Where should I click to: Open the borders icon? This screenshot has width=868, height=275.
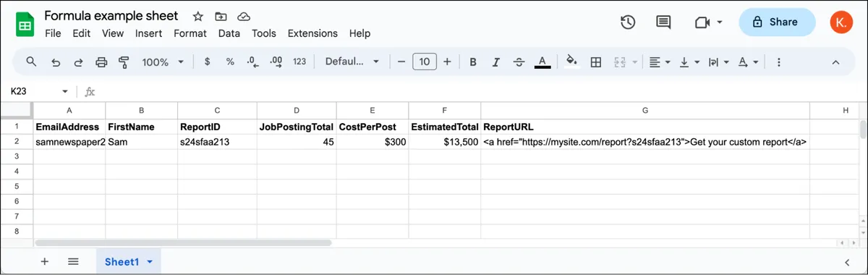click(x=596, y=62)
